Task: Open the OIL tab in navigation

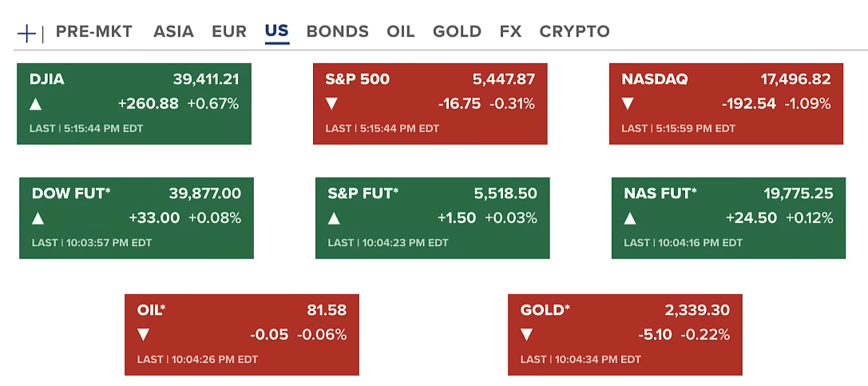Action: click(x=400, y=32)
